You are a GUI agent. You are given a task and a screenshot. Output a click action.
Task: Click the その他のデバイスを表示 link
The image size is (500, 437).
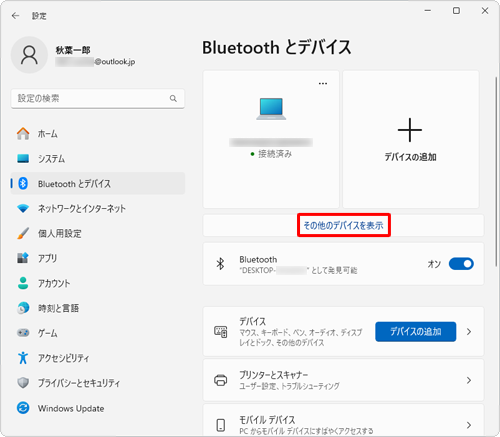(x=343, y=225)
